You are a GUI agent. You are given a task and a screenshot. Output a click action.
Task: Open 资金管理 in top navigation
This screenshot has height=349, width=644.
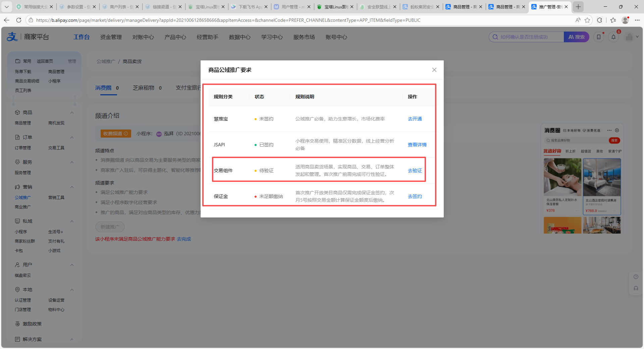[111, 37]
